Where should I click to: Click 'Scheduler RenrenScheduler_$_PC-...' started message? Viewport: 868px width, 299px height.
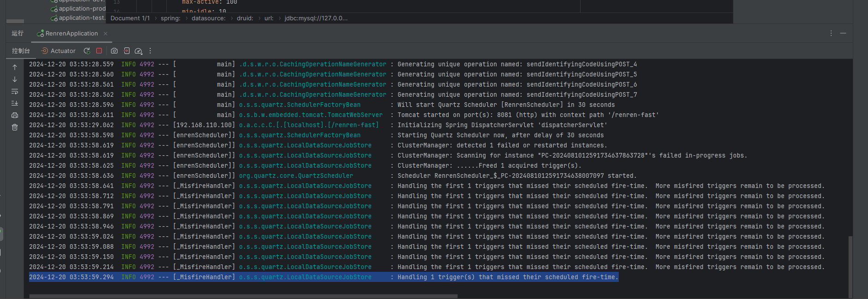point(517,176)
